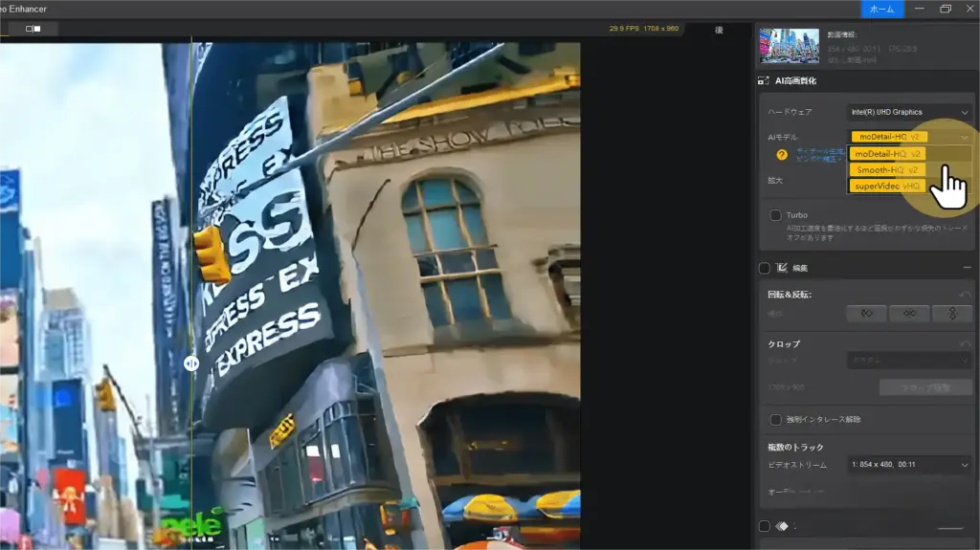The image size is (980, 550).
Task: Restore down the Enhancer window
Action: coord(946,9)
